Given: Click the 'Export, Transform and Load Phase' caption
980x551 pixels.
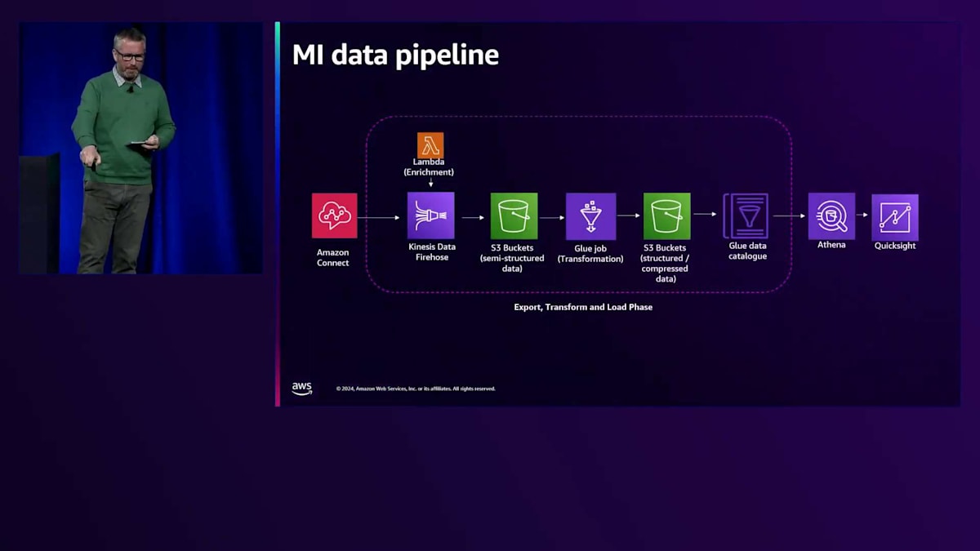Looking at the screenshot, I should click(583, 308).
